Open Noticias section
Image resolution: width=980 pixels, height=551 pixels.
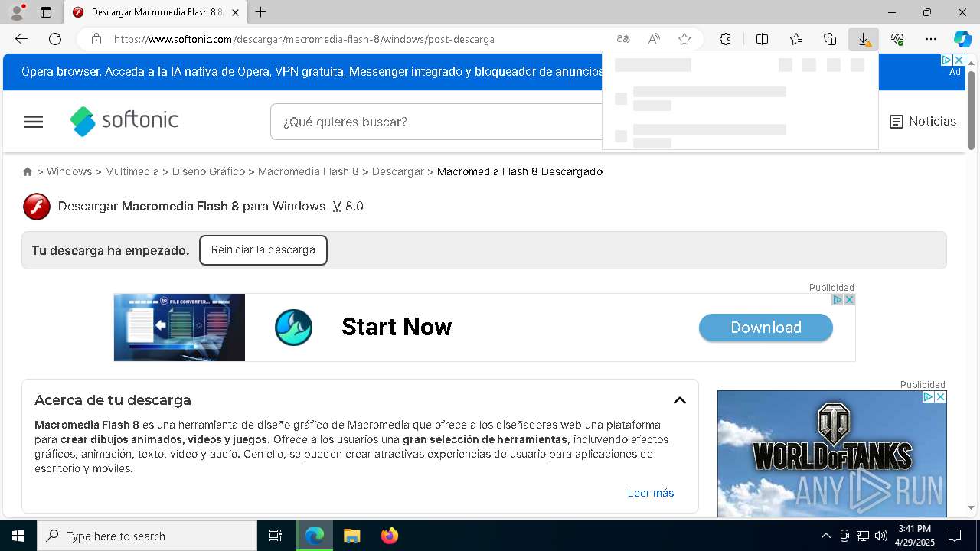point(923,122)
